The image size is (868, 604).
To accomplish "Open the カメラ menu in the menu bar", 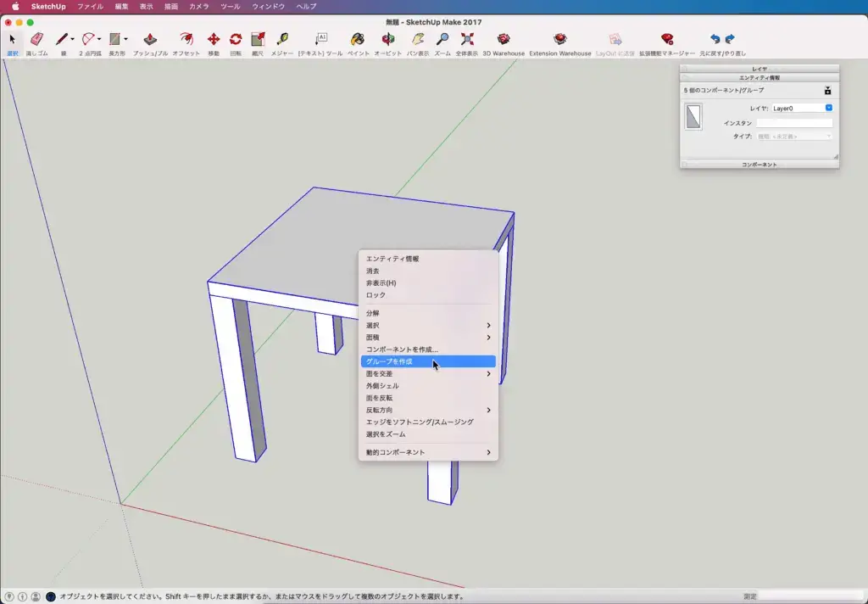I will (x=198, y=7).
